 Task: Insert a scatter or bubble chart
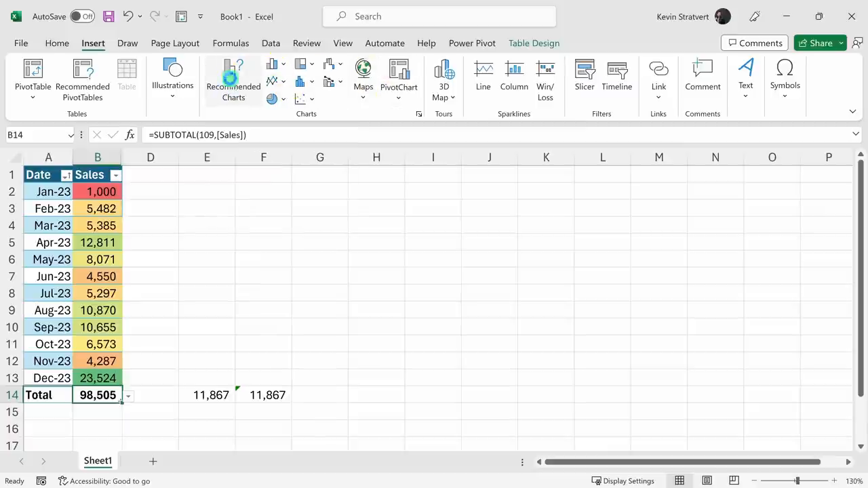click(x=300, y=98)
